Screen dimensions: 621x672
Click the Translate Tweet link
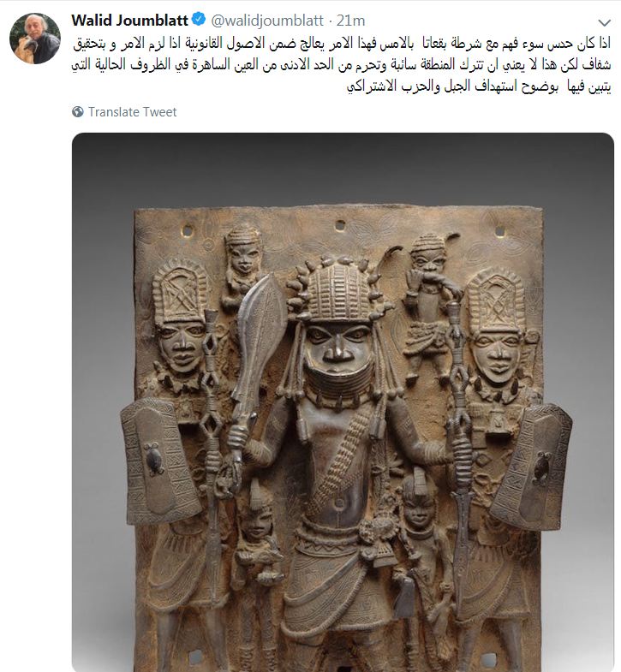point(132,112)
